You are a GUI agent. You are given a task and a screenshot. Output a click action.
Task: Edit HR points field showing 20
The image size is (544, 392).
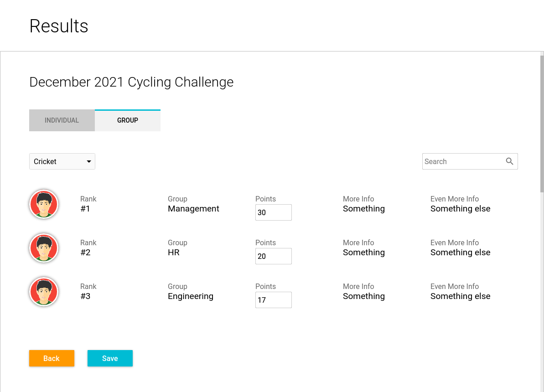pos(274,256)
